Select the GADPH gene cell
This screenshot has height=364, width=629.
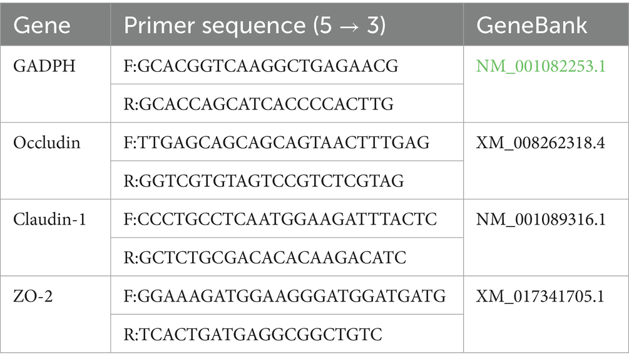pos(44,66)
